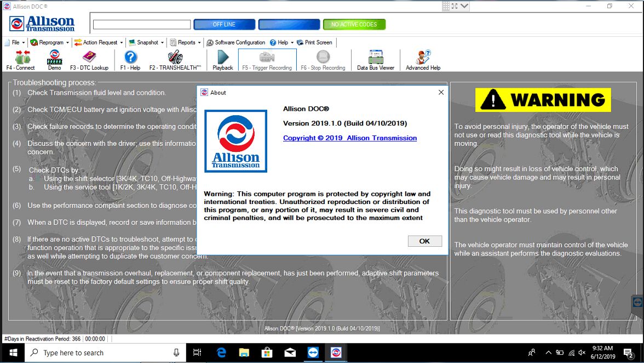Click the taskbar search microphone icon
The width and height of the screenshot is (644, 363).
pos(176,353)
